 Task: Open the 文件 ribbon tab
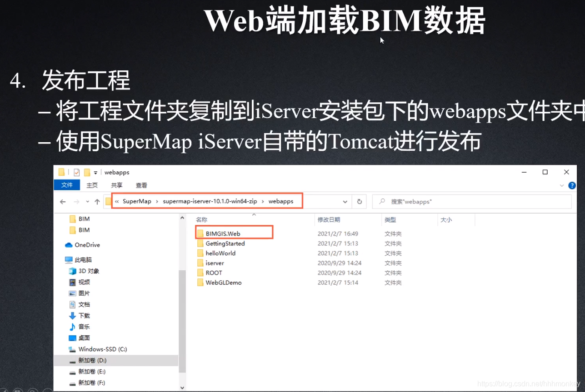tap(67, 185)
